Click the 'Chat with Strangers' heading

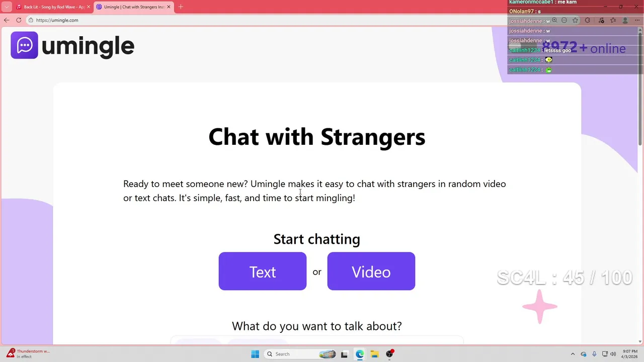pos(317,137)
